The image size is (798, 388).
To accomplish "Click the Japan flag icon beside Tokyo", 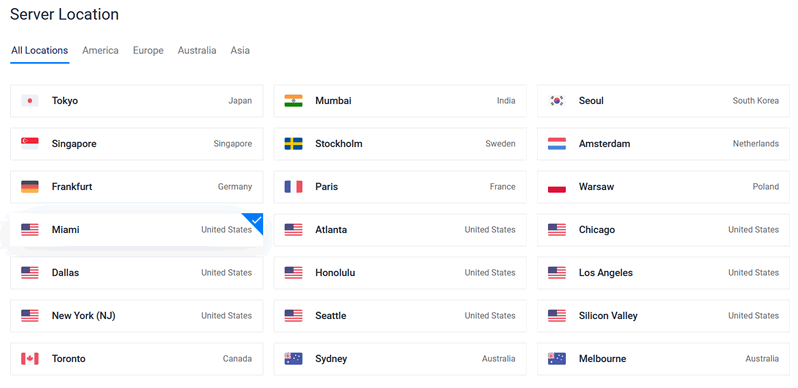I will (x=30, y=101).
